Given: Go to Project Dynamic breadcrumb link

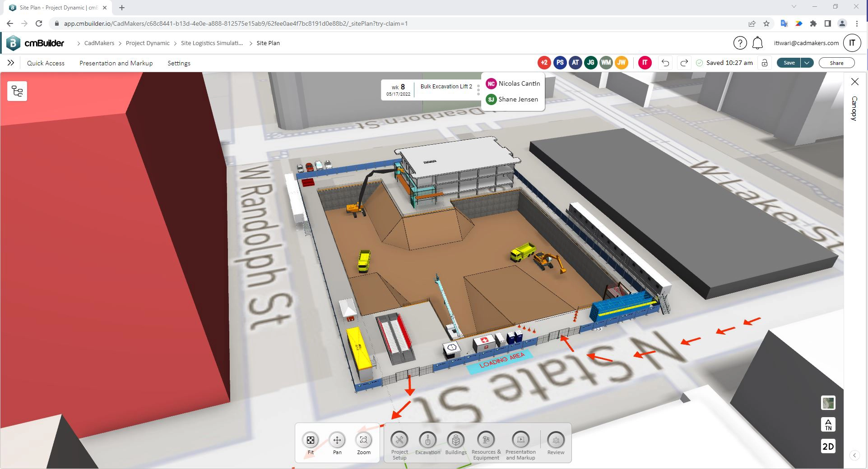Looking at the screenshot, I should coord(148,43).
